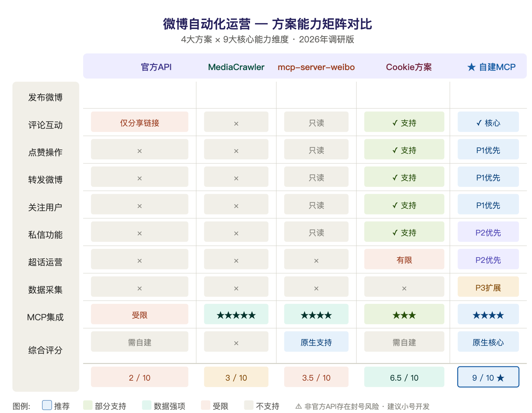Click the title 微博自动化运营 — 方案能力矩阵对比
Image resolution: width=532 pixels, height=413 pixels.
(x=268, y=24)
